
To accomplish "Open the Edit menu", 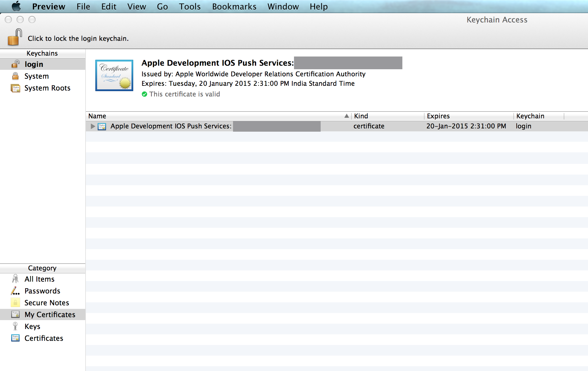I will click(x=109, y=6).
